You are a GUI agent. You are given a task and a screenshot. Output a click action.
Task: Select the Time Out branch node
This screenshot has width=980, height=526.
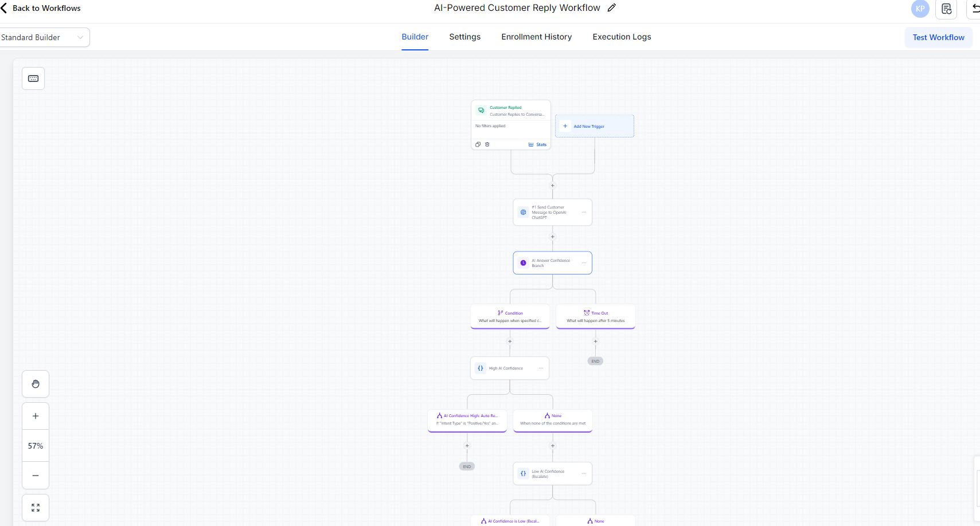595,316
